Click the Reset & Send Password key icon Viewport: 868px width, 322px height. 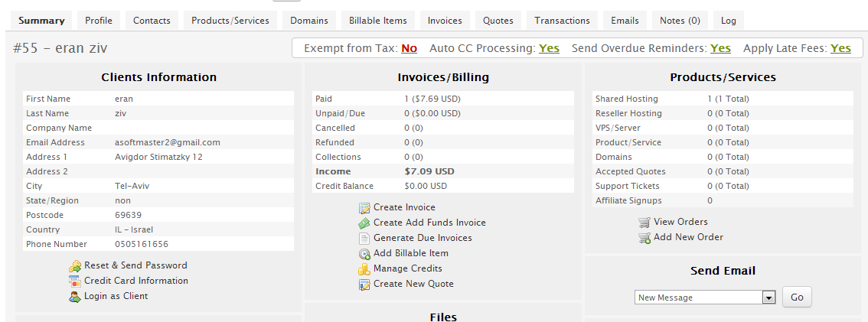(x=75, y=266)
